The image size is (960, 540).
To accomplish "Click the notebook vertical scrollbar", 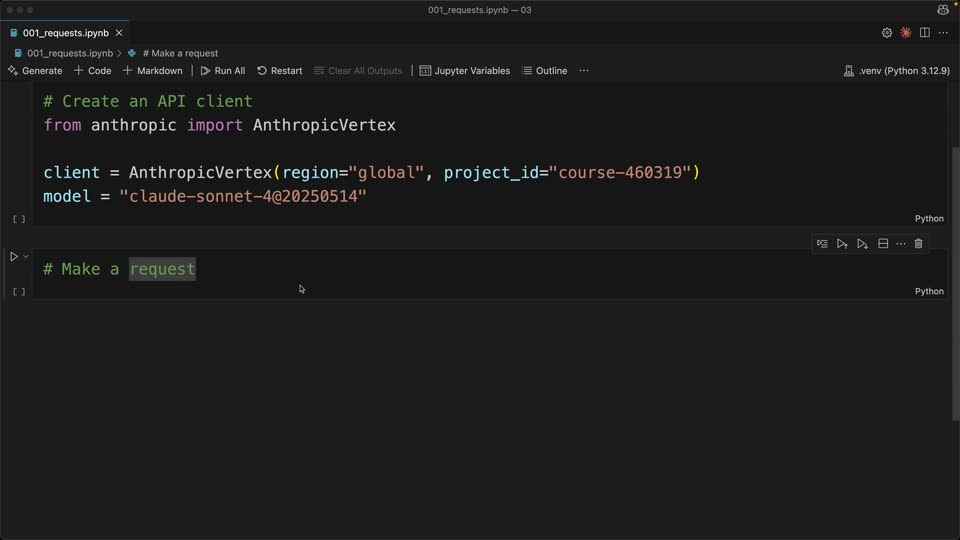I will (955, 283).
